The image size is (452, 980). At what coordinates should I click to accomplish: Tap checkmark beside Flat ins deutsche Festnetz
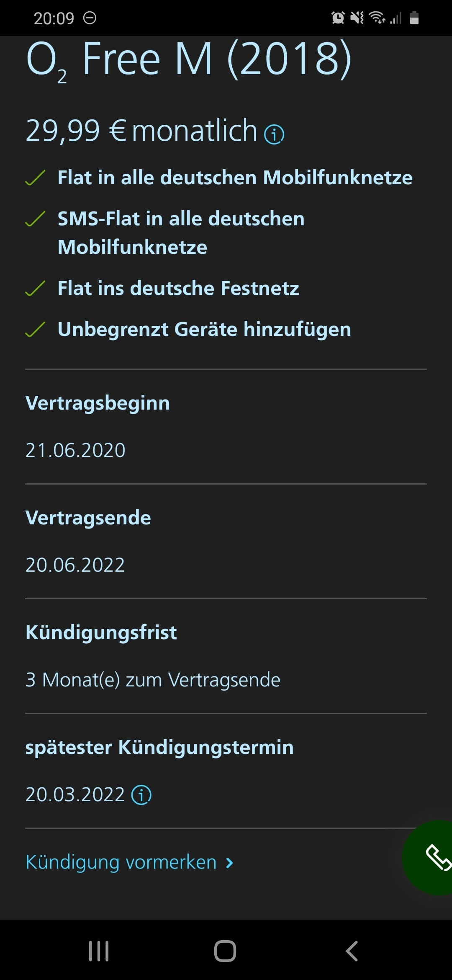36,288
